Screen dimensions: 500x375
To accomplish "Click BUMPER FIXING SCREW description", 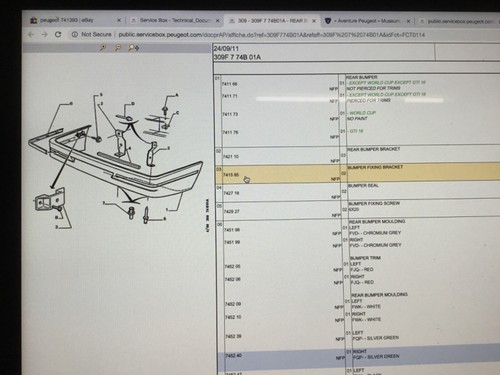I will coord(374,204).
